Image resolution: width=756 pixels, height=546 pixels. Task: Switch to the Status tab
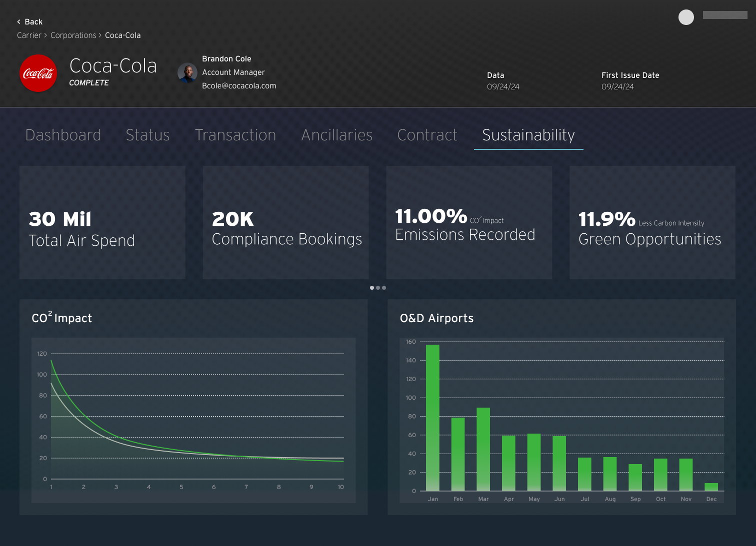(147, 135)
